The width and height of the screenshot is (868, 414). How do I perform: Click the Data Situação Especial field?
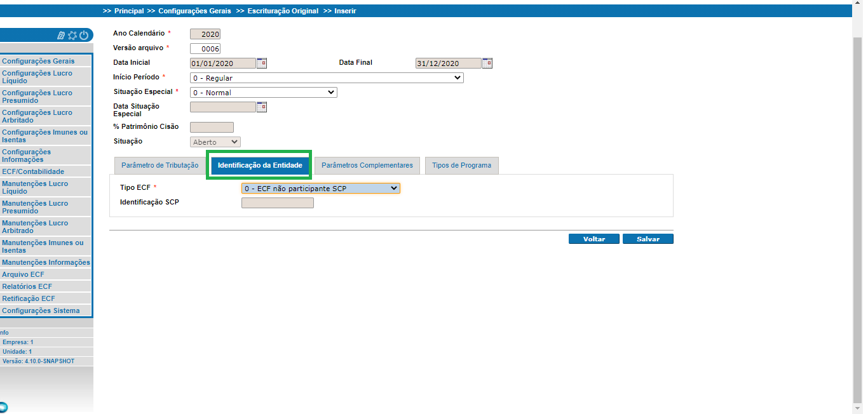223,107
